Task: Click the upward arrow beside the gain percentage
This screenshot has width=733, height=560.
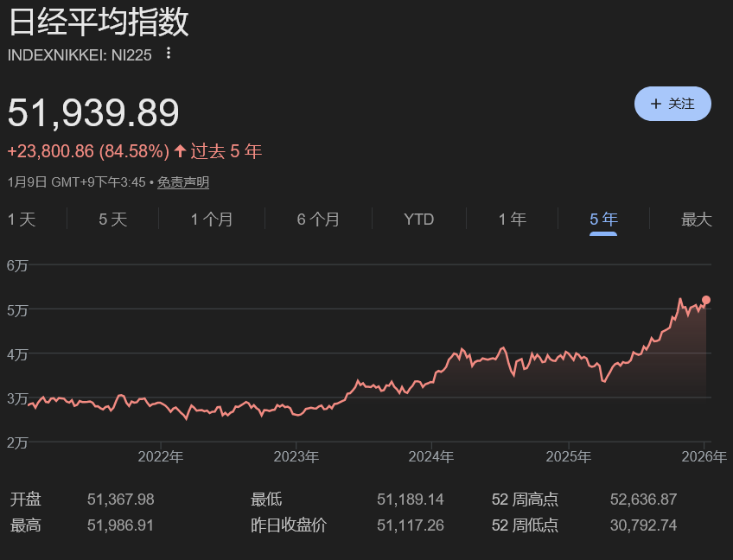Action: (x=179, y=150)
